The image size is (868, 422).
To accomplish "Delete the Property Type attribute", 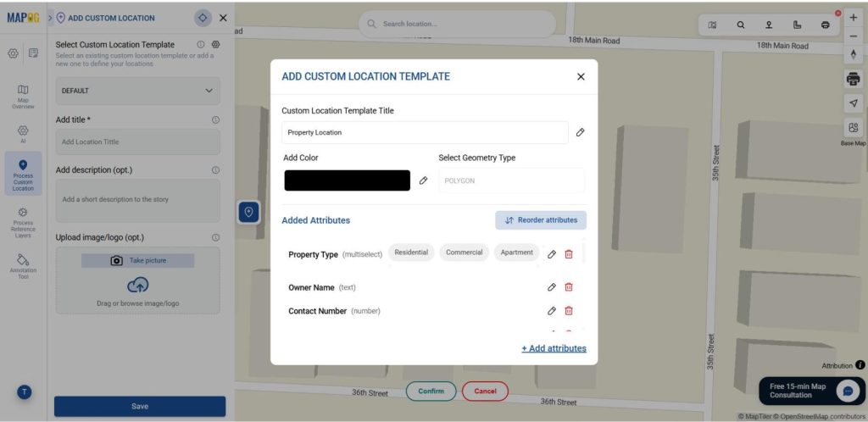I will point(569,254).
